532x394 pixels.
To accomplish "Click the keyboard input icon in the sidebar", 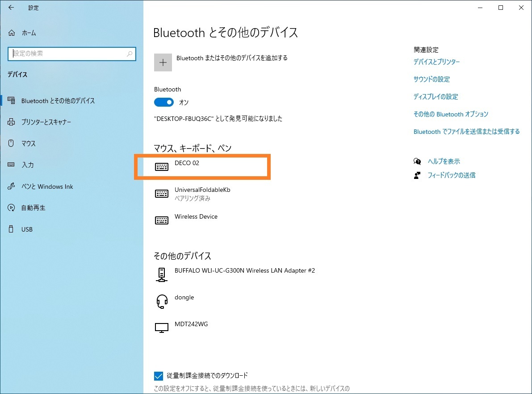I will [x=11, y=165].
